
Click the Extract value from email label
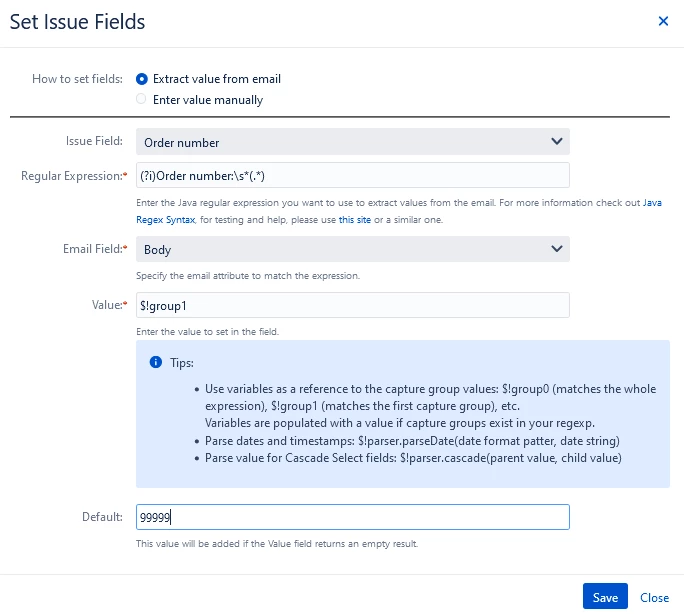217,79
